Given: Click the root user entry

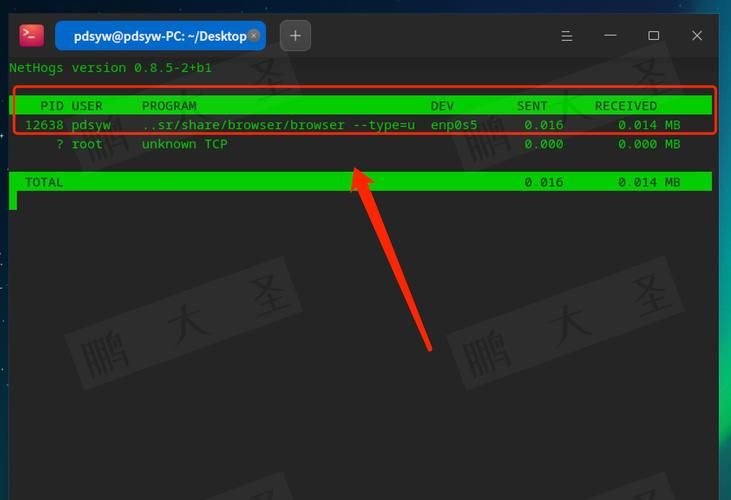Looking at the screenshot, I should (87, 144).
